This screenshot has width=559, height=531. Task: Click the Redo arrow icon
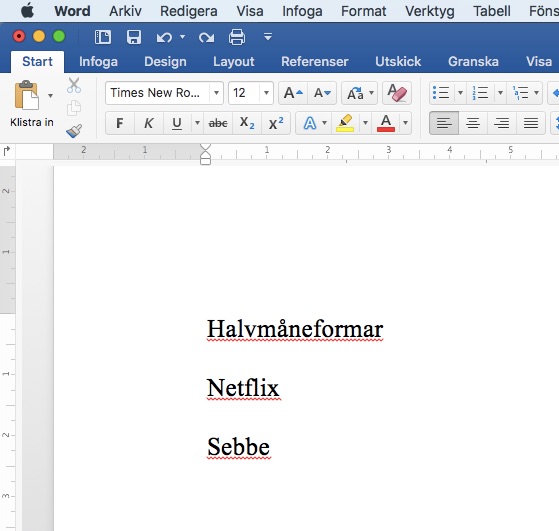[206, 37]
